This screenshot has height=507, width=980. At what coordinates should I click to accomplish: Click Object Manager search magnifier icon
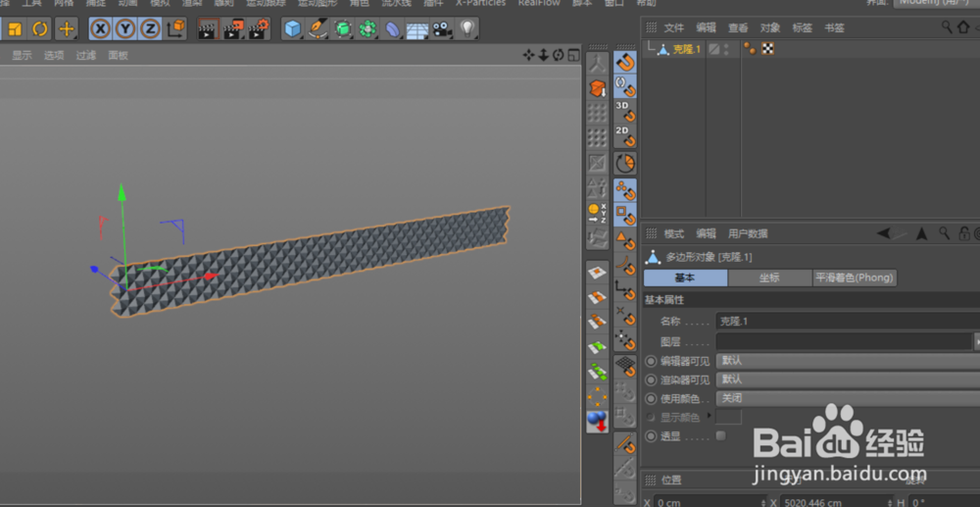(x=948, y=26)
